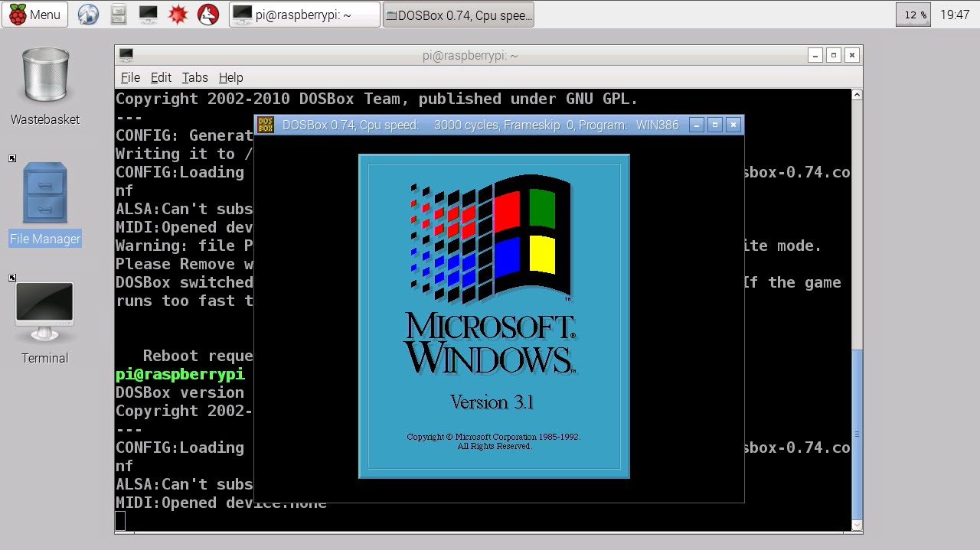Viewport: 980px width, 550px height.
Task: Click the "DOSBox version" terminal line
Action: coord(180,392)
